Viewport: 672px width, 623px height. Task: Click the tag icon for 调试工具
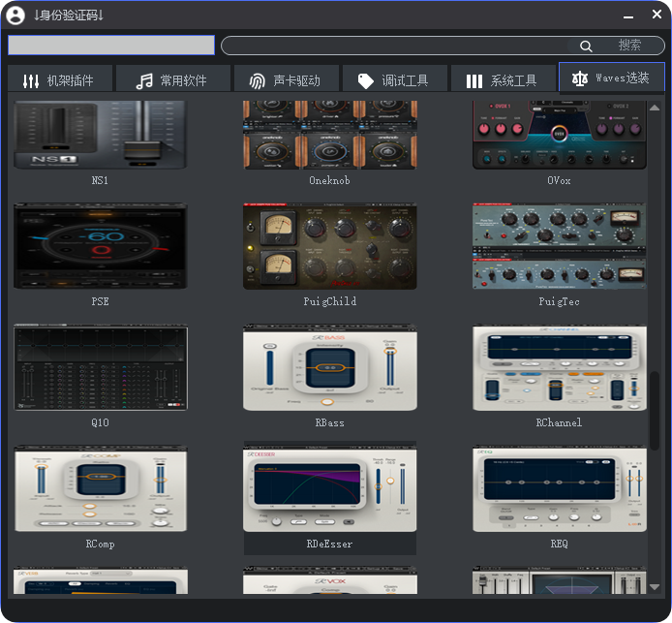366,80
